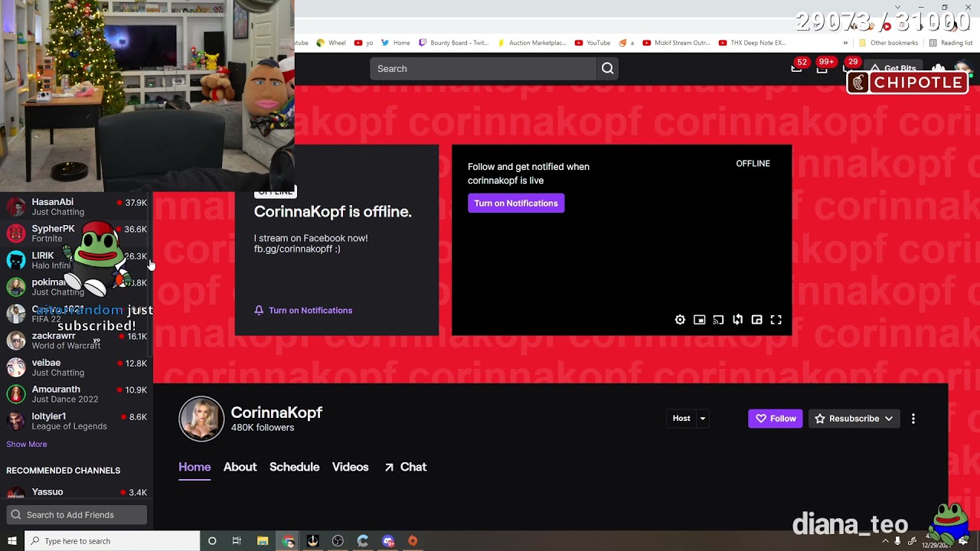Open LIRIK's avatar in the sidebar
Viewport: 980px width, 551px height.
click(x=16, y=260)
